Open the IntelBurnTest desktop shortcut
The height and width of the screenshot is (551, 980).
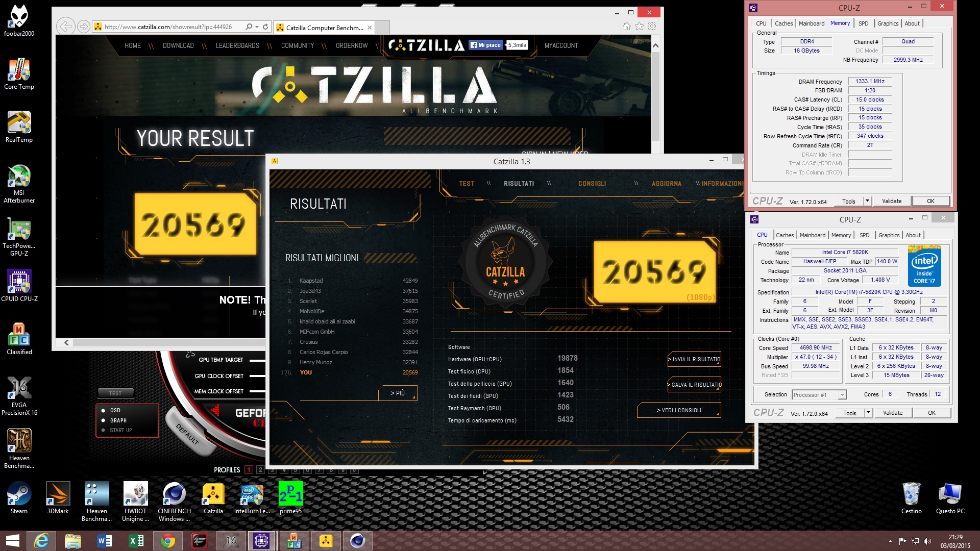click(252, 498)
